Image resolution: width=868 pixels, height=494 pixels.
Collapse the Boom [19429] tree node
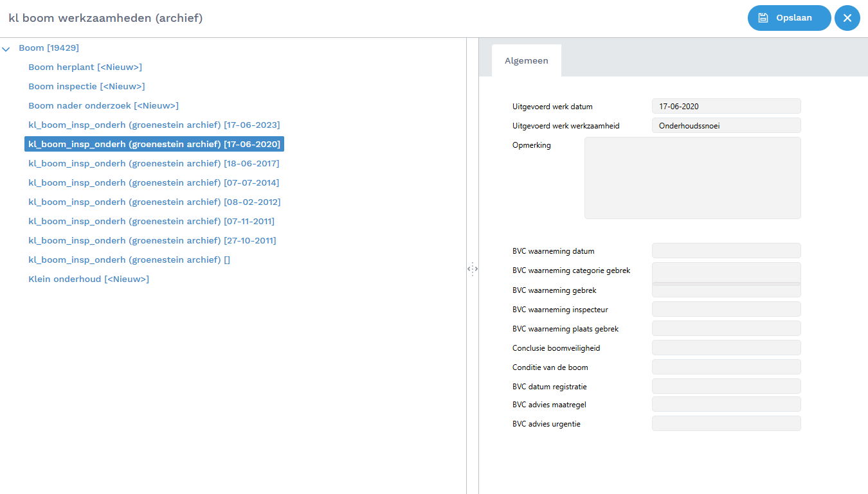(x=6, y=48)
